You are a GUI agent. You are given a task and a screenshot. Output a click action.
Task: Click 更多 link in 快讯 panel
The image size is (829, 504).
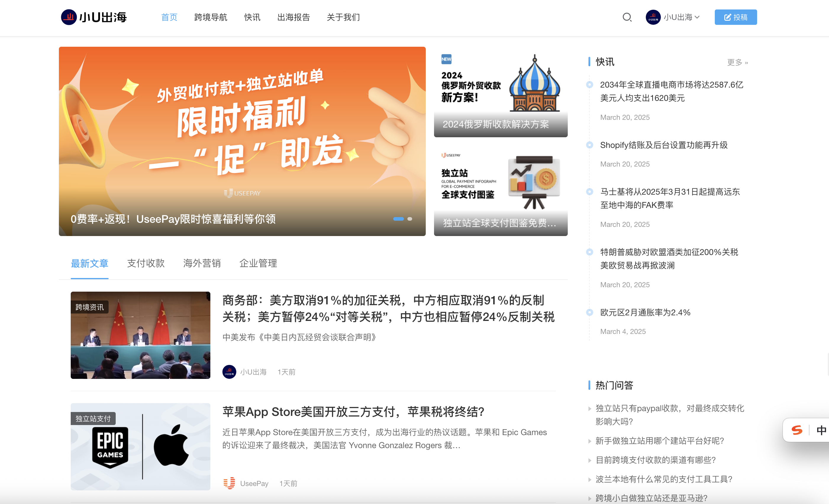pyautogui.click(x=738, y=62)
